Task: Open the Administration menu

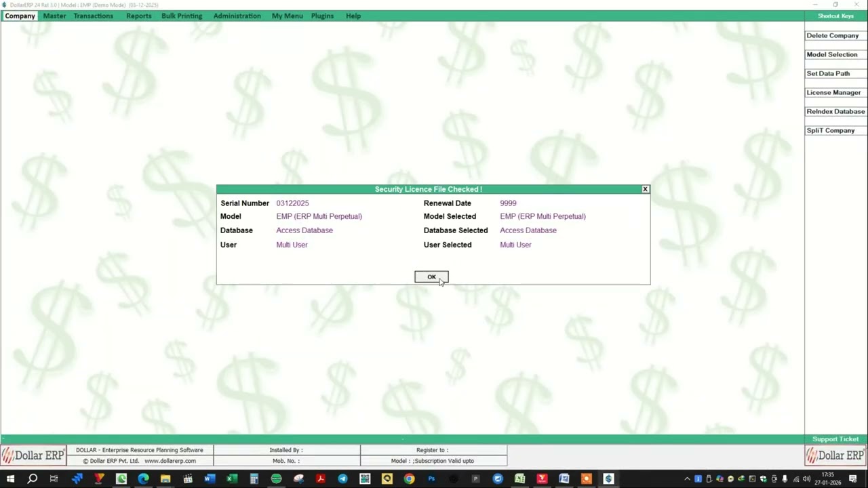Action: [237, 16]
